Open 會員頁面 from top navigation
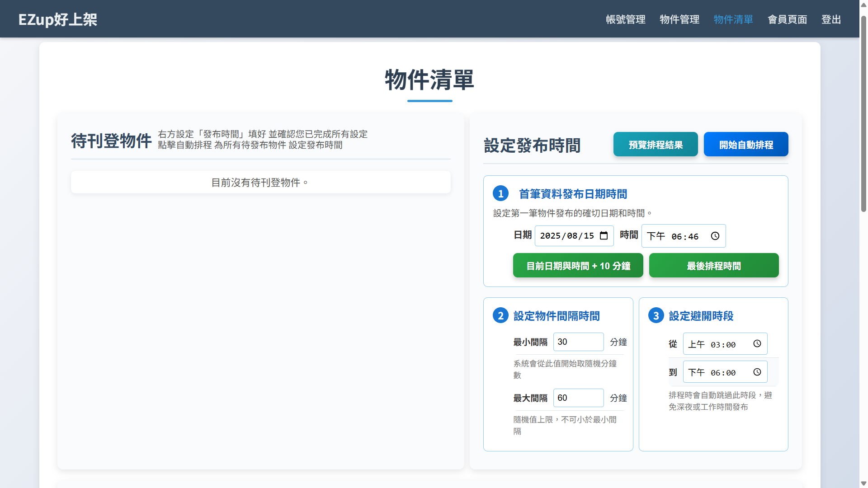Screen dimensions: 868x488 (x=787, y=19)
